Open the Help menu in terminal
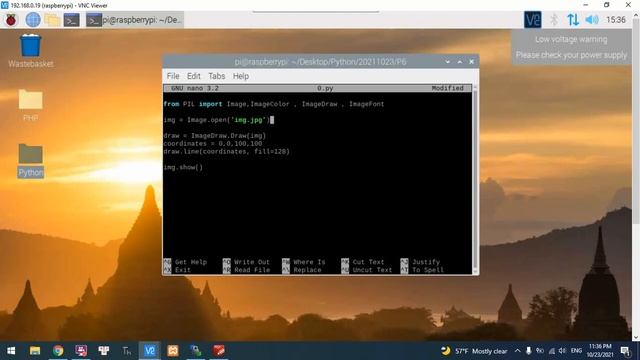 coord(241,76)
